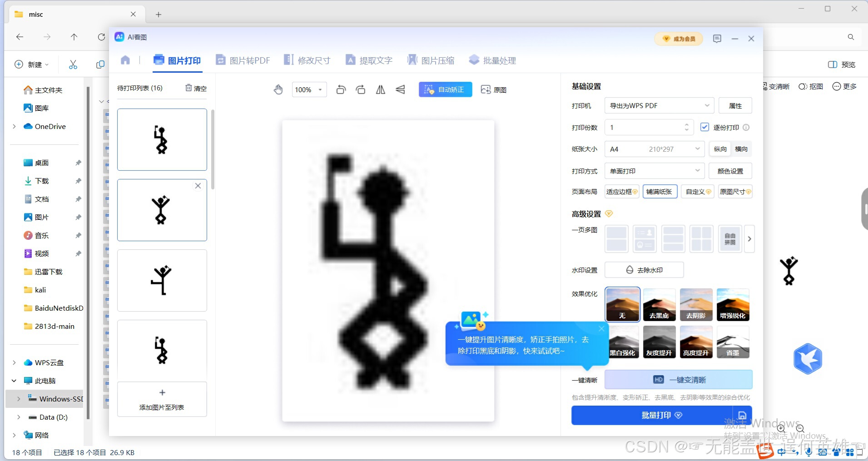Click the help icon next to 逐份打印
The width and height of the screenshot is (868, 461).
click(746, 128)
